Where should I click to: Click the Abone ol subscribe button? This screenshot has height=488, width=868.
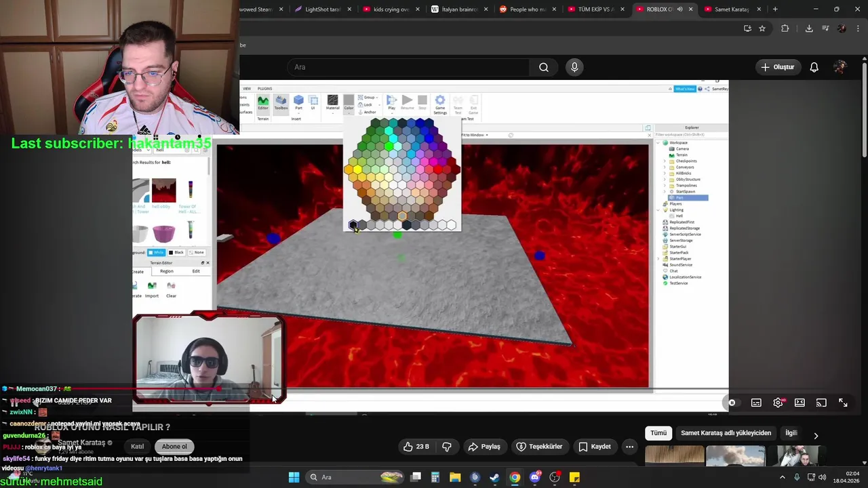pos(174,447)
